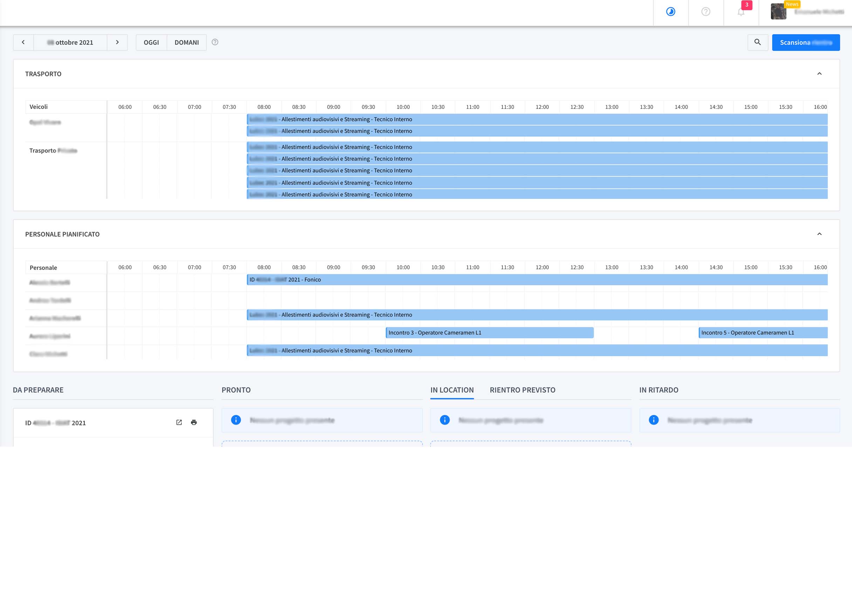Open the ottobre 2021 date picker
Image resolution: width=852 pixels, height=616 pixels.
tap(70, 42)
